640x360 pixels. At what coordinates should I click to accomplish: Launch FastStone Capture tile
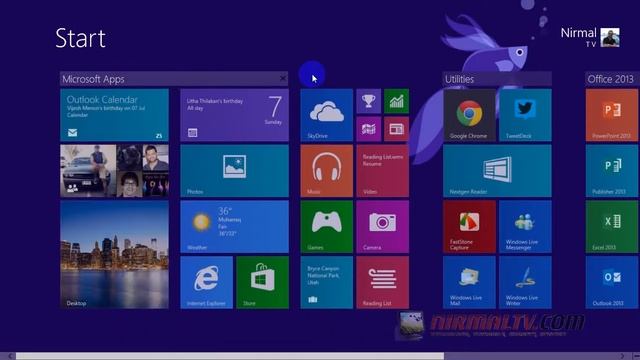(469, 227)
